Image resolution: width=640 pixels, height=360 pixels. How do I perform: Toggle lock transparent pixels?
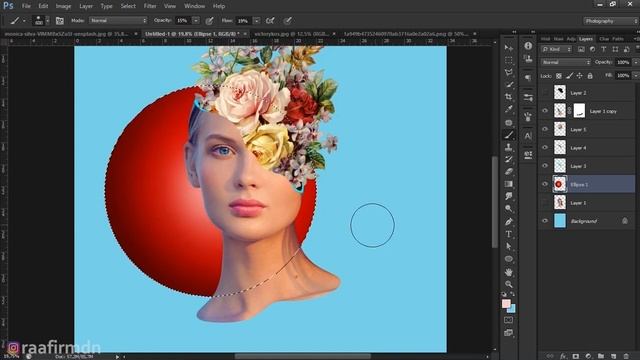559,76
